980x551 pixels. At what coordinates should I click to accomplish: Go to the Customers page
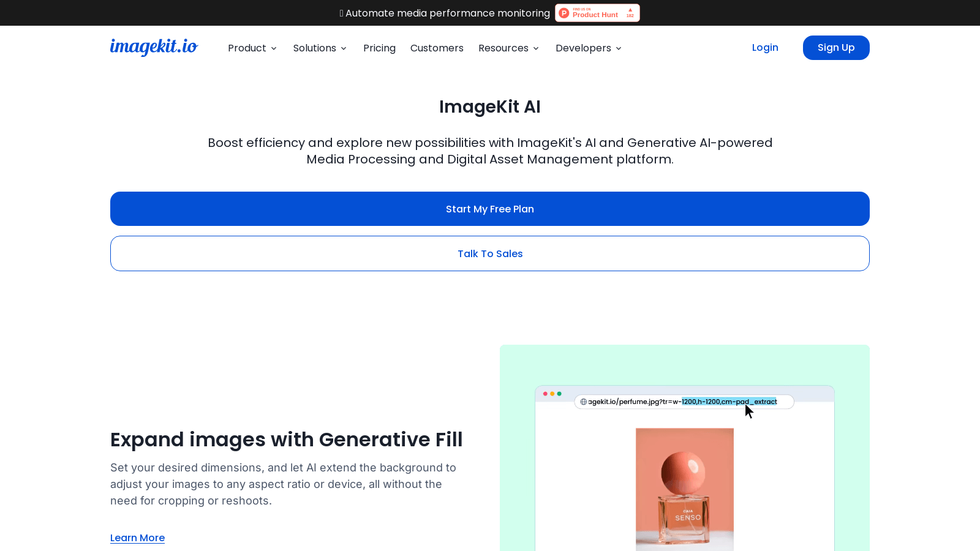click(437, 48)
